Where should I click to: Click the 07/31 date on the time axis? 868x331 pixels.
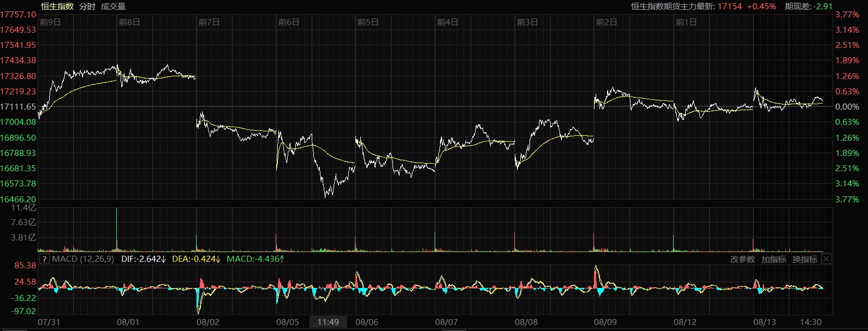pyautogui.click(x=49, y=322)
